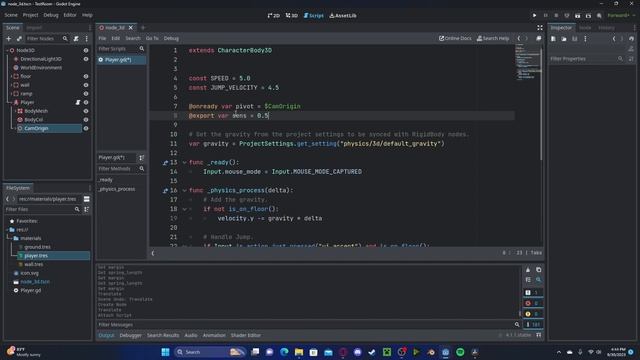Image resolution: width=640 pixels, height=360 pixels.
Task: Click Filter Properties input field
Action: point(587,59)
